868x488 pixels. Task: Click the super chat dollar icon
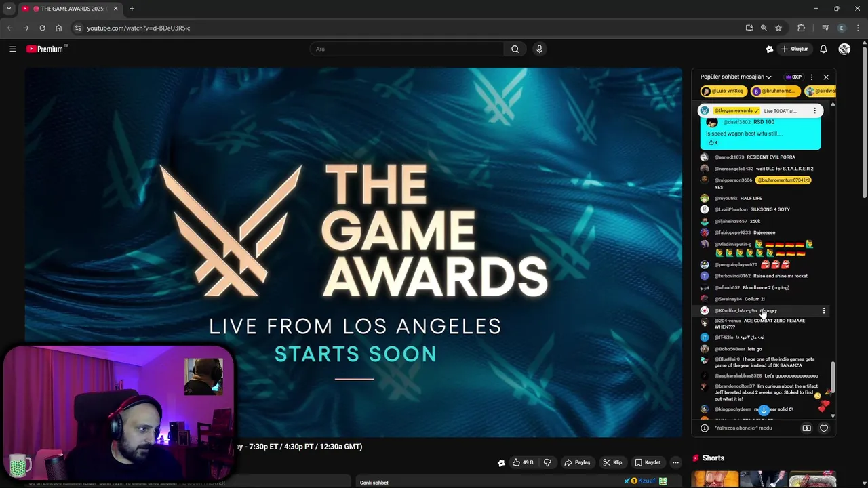(x=806, y=428)
